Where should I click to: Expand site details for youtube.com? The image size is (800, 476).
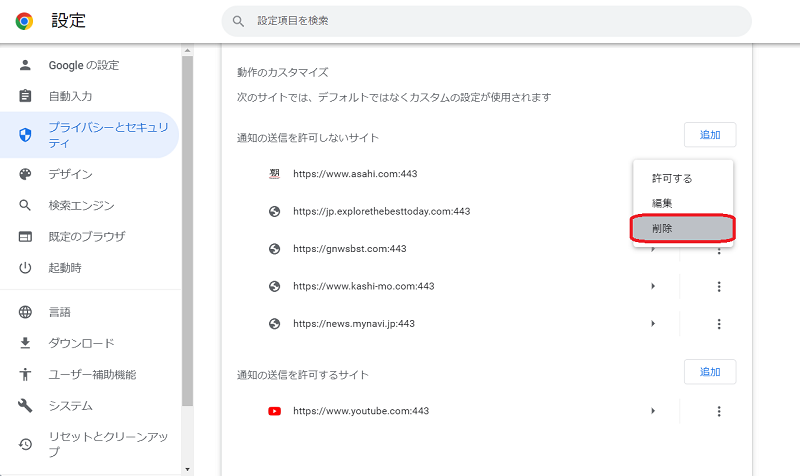(x=653, y=411)
